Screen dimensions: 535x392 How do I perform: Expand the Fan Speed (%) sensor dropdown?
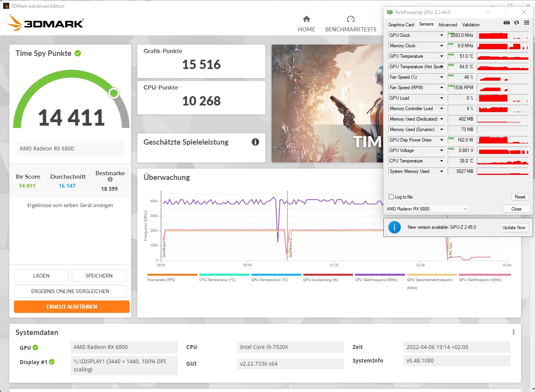(x=442, y=77)
